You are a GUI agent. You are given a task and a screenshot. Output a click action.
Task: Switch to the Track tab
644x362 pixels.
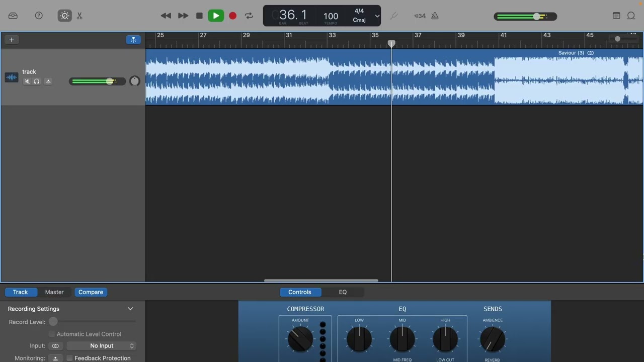(x=21, y=292)
